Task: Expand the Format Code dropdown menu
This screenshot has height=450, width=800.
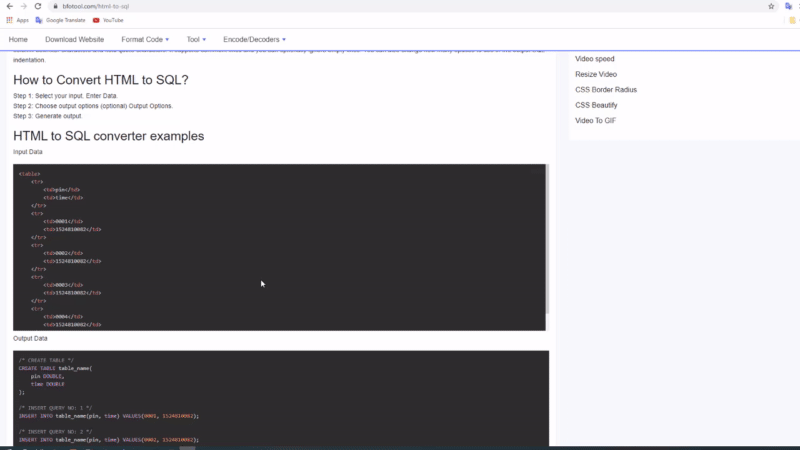Action: 145,40
